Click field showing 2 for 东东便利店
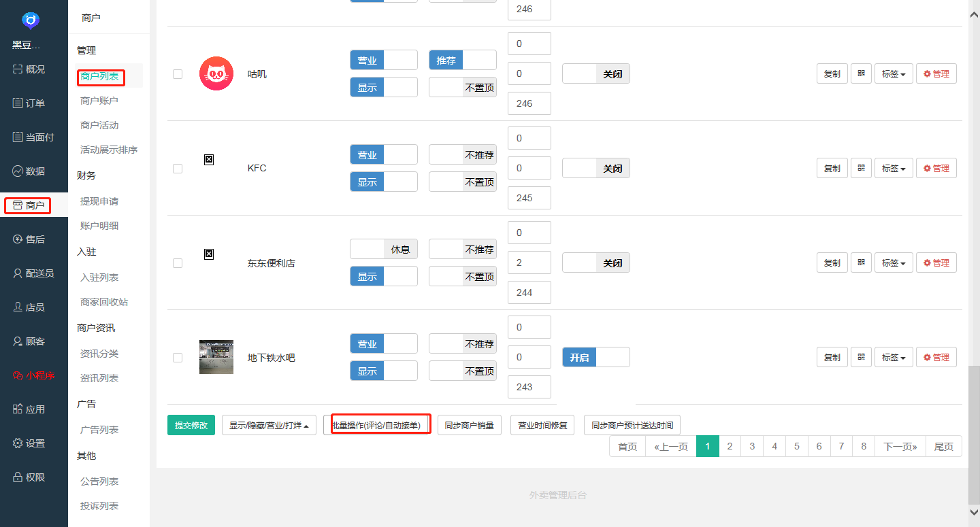 [x=529, y=262]
